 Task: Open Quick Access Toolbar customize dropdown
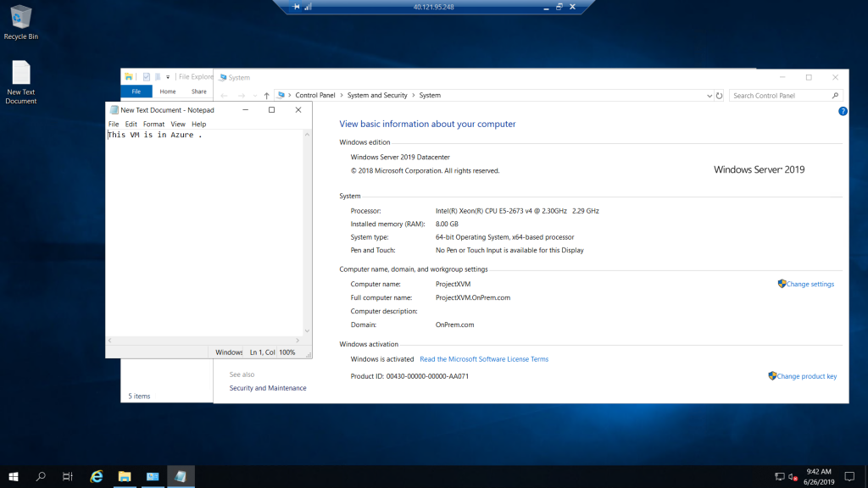pyautogui.click(x=168, y=77)
